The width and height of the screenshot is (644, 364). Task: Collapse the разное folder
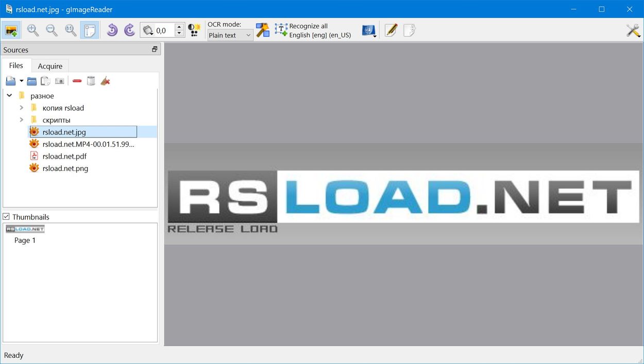9,95
